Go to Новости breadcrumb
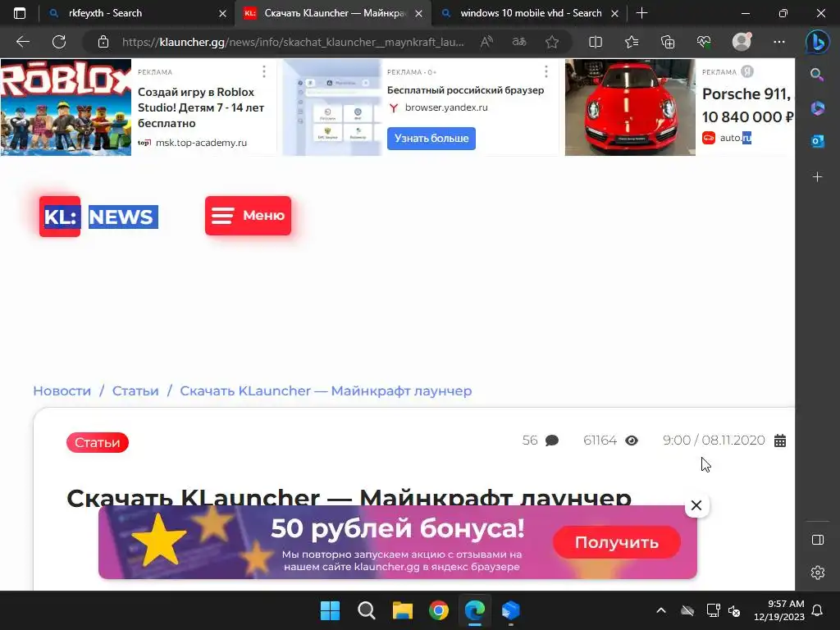This screenshot has height=630, width=840. point(62,391)
